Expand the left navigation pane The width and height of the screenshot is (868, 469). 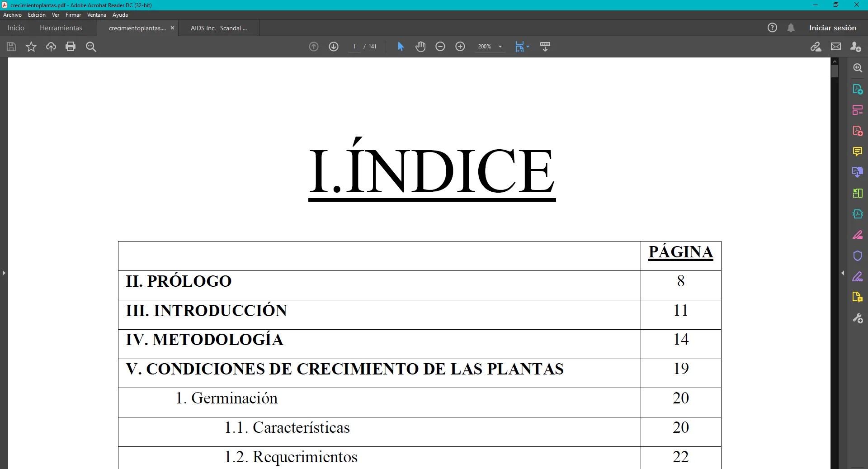click(x=4, y=273)
